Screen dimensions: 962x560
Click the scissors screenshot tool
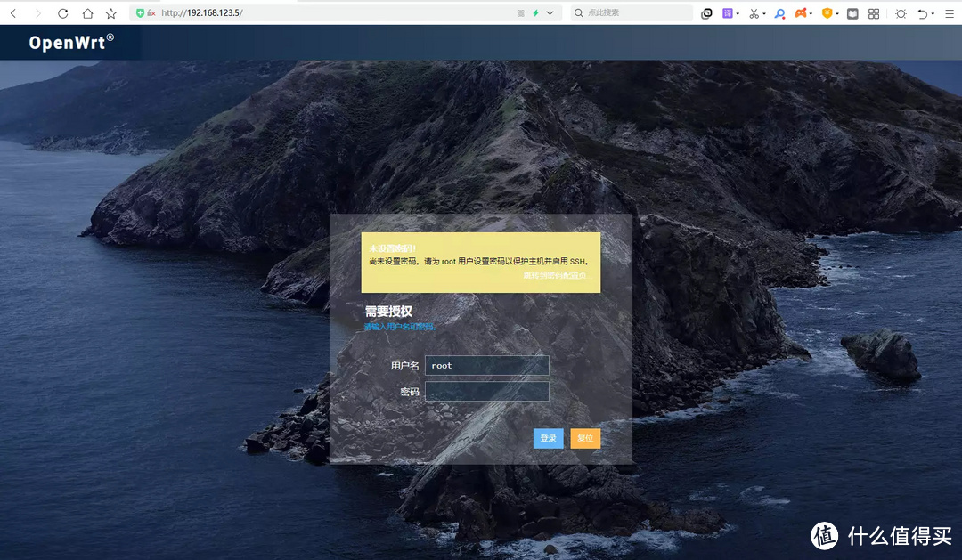click(x=754, y=12)
